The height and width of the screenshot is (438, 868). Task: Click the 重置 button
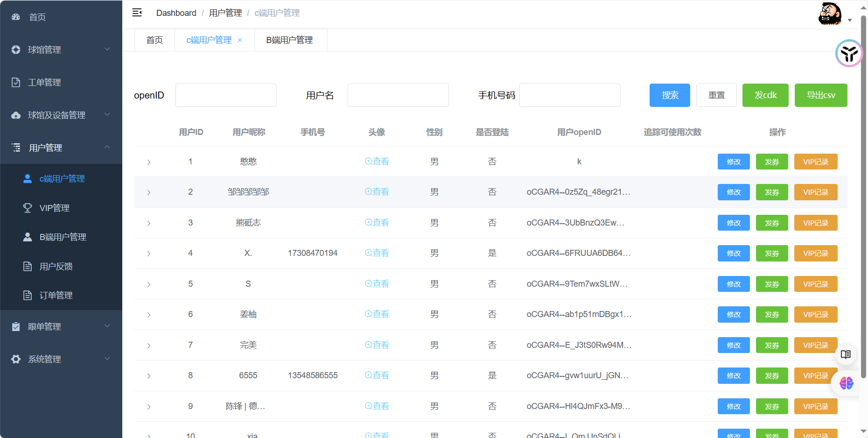[716, 95]
